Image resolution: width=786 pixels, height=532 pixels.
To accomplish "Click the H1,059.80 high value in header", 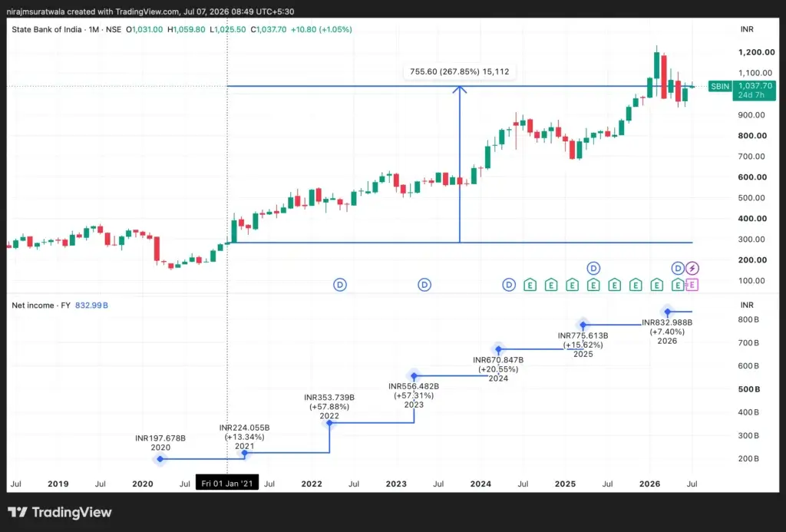I will (187, 30).
